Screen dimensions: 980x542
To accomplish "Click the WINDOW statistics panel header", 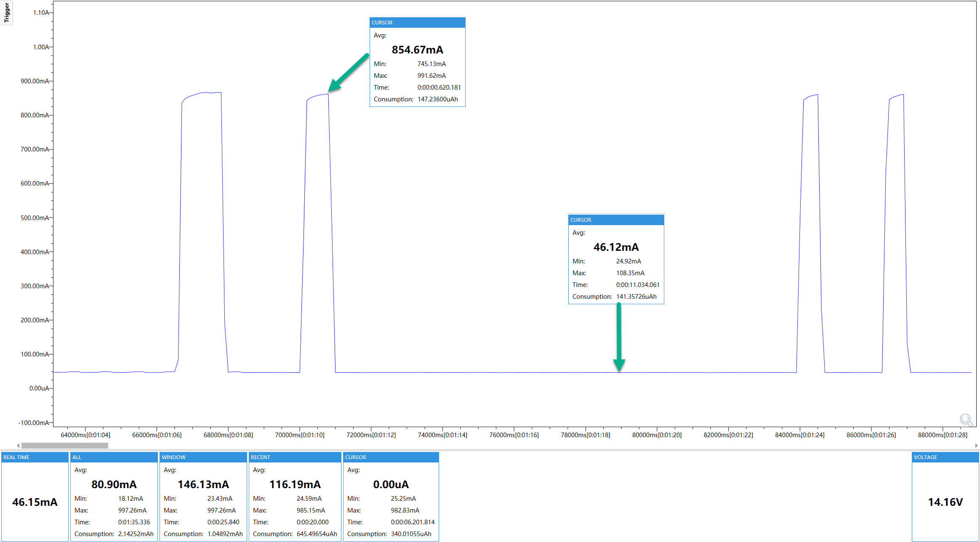I will (x=203, y=457).
